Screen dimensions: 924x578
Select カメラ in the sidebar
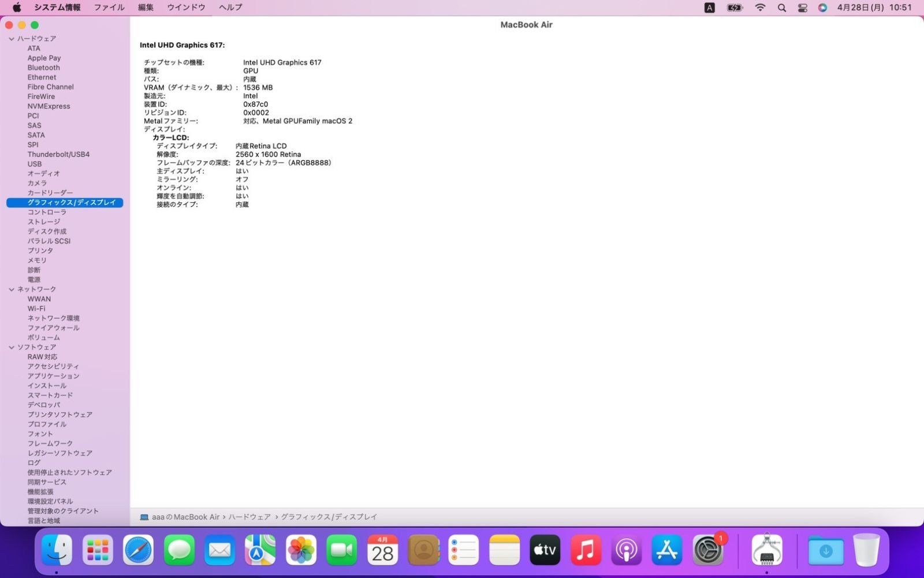tap(37, 183)
